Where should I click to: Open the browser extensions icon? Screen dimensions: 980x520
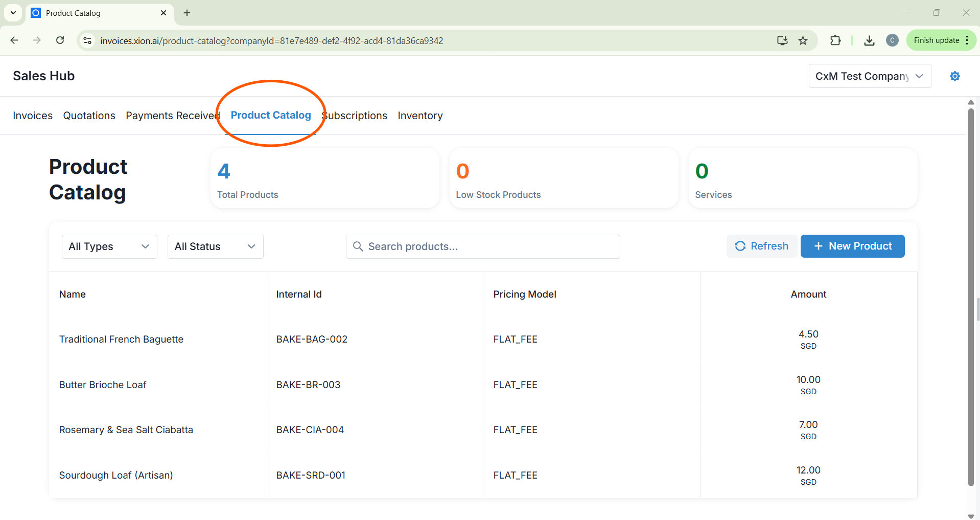835,40
